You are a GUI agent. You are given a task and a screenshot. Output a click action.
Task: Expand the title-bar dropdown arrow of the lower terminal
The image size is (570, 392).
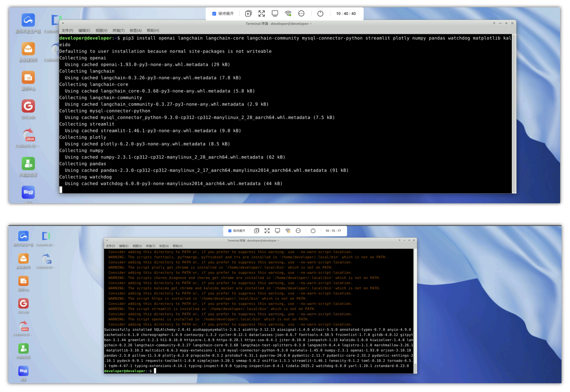tap(107, 240)
